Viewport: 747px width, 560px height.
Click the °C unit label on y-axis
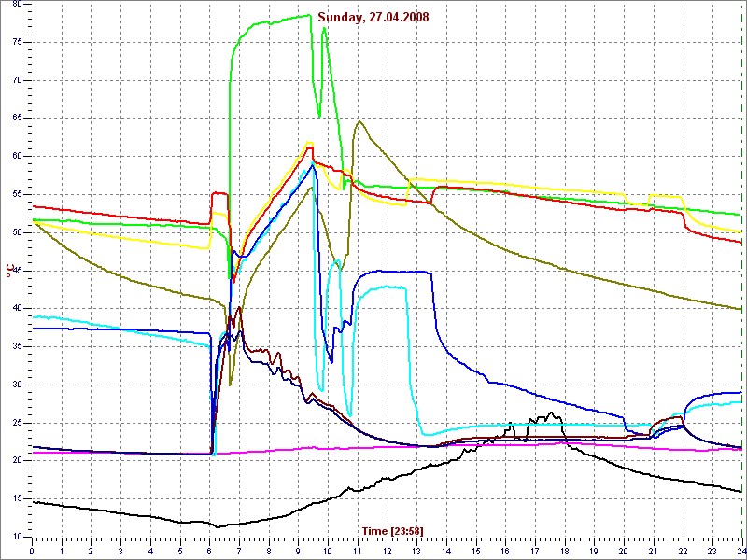9,272
